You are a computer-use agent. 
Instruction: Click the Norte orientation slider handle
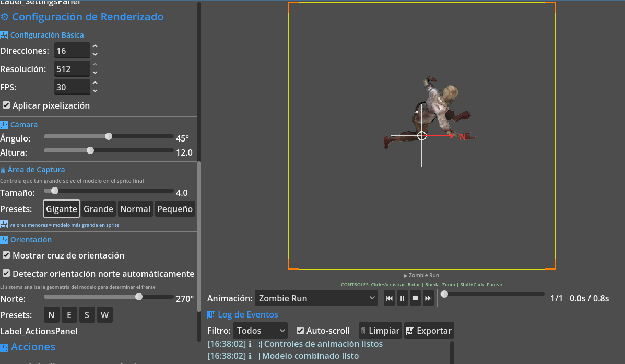pyautogui.click(x=139, y=297)
